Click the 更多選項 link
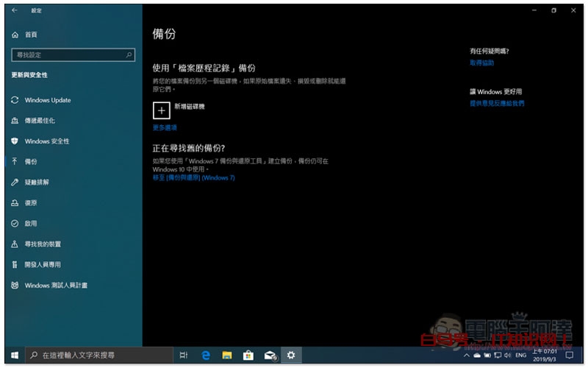 coord(165,127)
